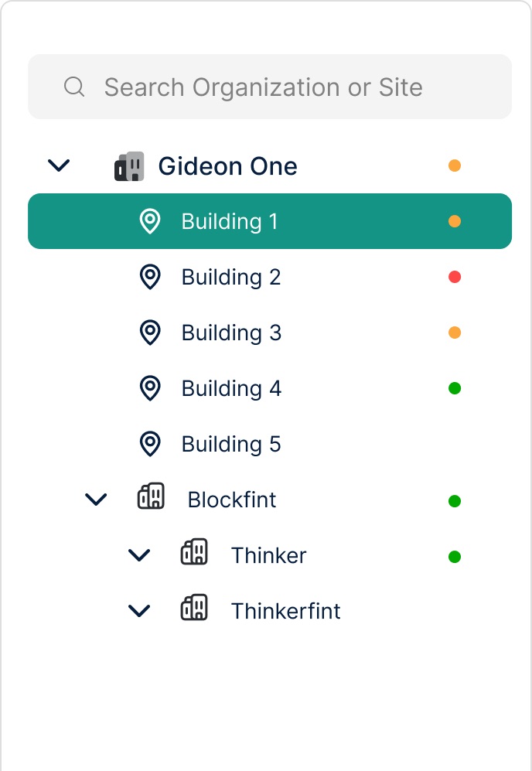Click the Gideon One organization icon
The width and height of the screenshot is (532, 771).
(129, 166)
